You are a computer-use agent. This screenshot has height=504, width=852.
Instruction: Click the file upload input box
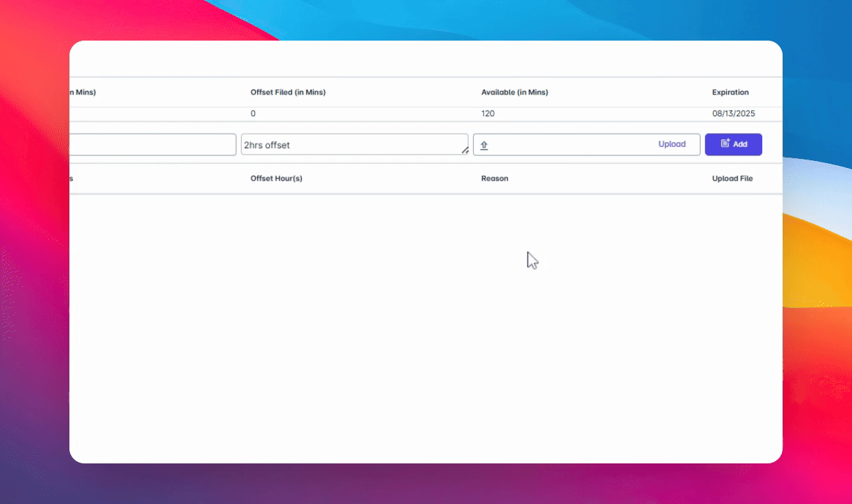click(586, 144)
